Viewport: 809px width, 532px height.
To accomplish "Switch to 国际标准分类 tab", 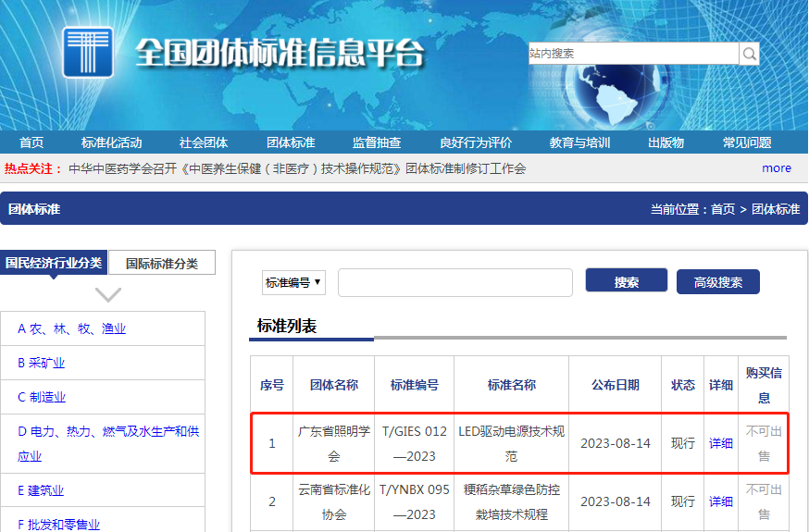I will (x=162, y=263).
